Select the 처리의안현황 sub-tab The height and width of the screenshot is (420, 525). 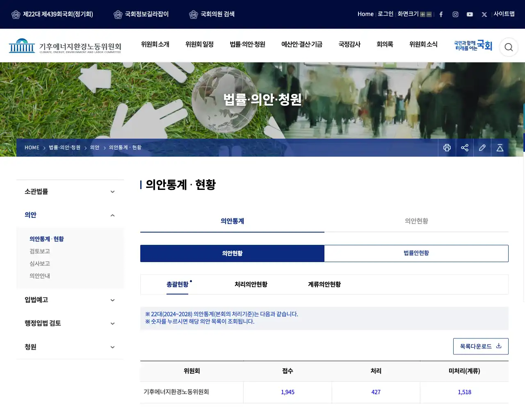[251, 284]
